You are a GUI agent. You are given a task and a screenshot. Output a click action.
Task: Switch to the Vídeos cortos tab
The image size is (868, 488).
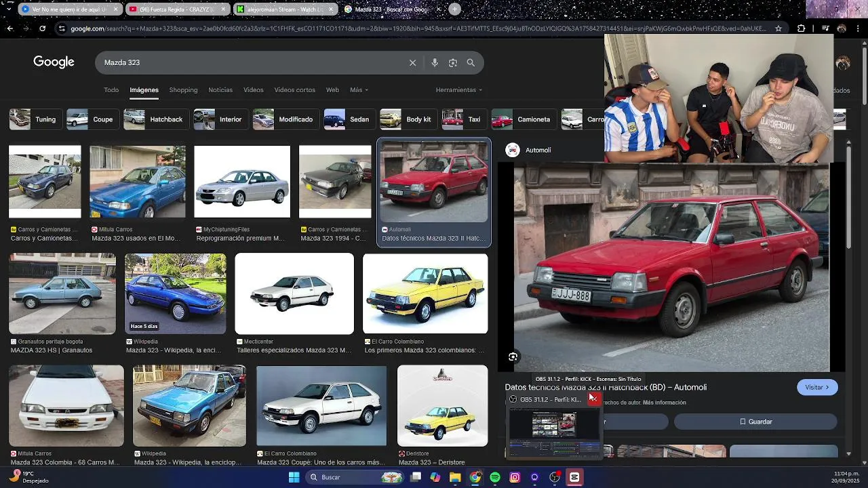coord(294,89)
